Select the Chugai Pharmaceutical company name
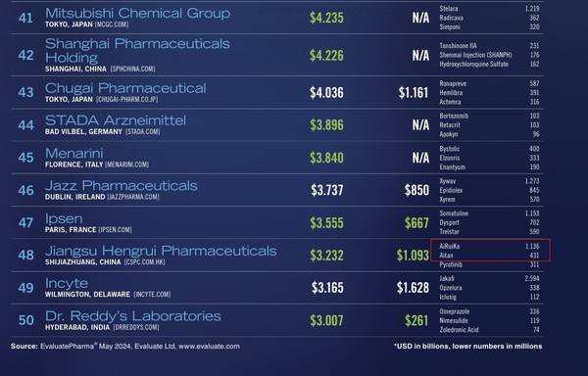The height and width of the screenshot is (376, 588). [x=125, y=88]
